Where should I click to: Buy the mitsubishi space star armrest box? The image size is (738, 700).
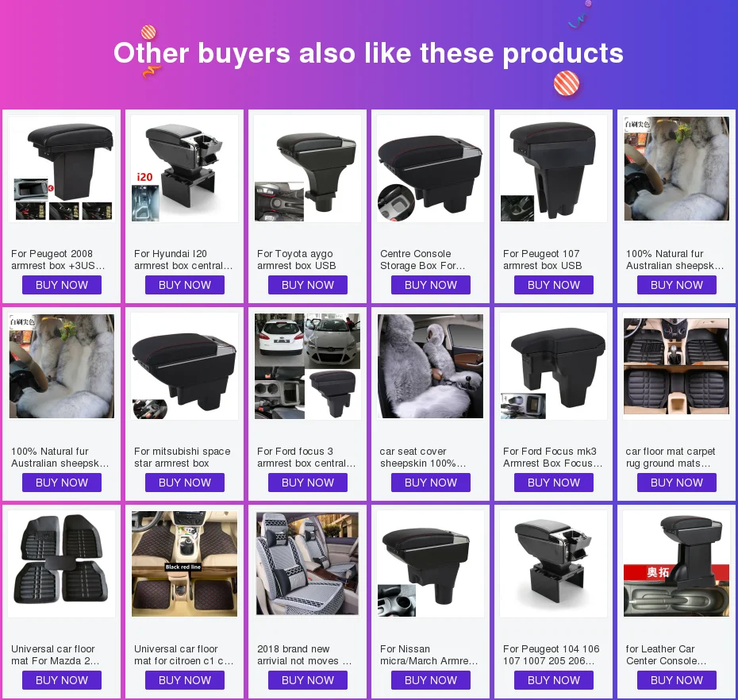[184, 483]
